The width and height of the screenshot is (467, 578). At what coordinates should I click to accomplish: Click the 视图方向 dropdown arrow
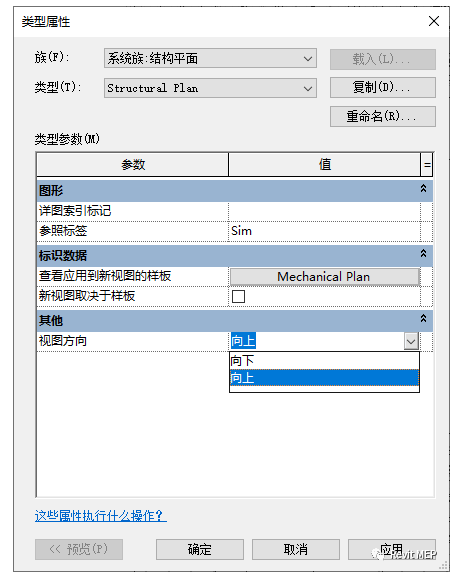click(411, 341)
